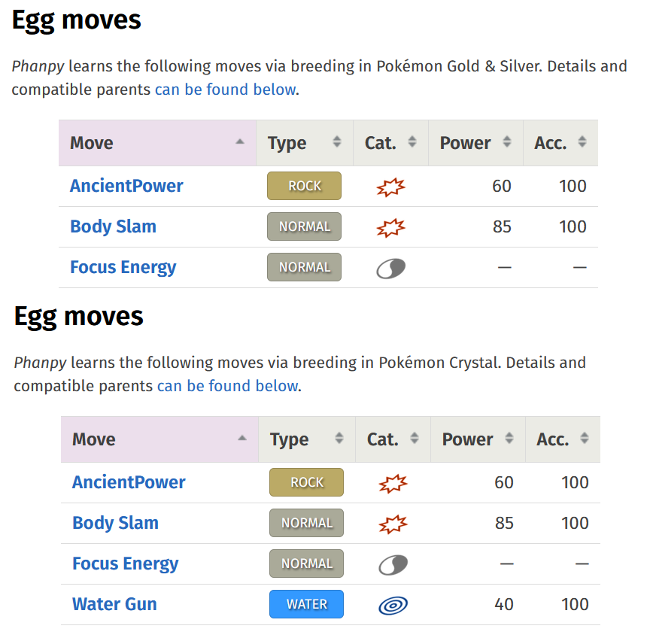Sort Crystal table by Move column header
Image resolution: width=647 pixels, height=644 pixels.
(159, 439)
